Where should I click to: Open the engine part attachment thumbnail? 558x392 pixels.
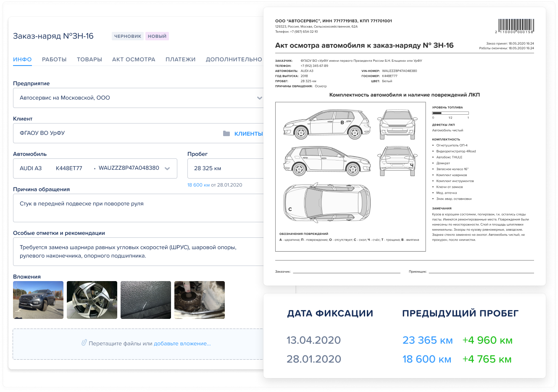pyautogui.click(x=200, y=300)
